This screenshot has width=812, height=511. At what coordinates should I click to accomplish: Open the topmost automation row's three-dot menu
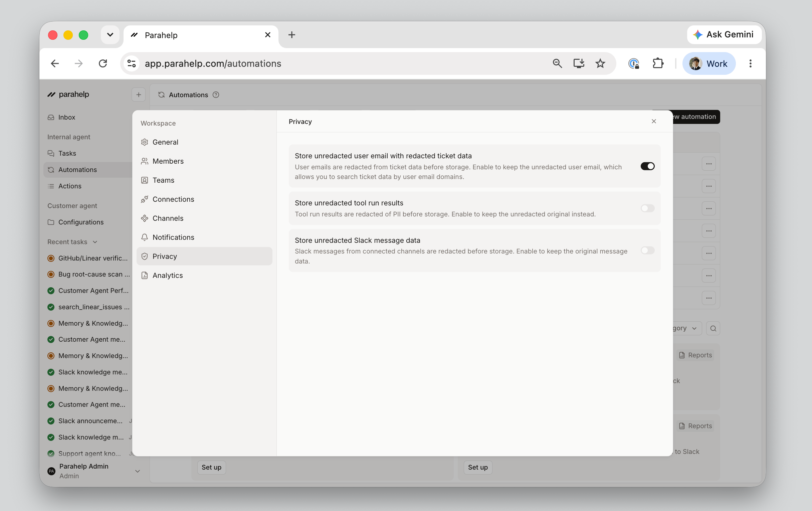coord(708,164)
